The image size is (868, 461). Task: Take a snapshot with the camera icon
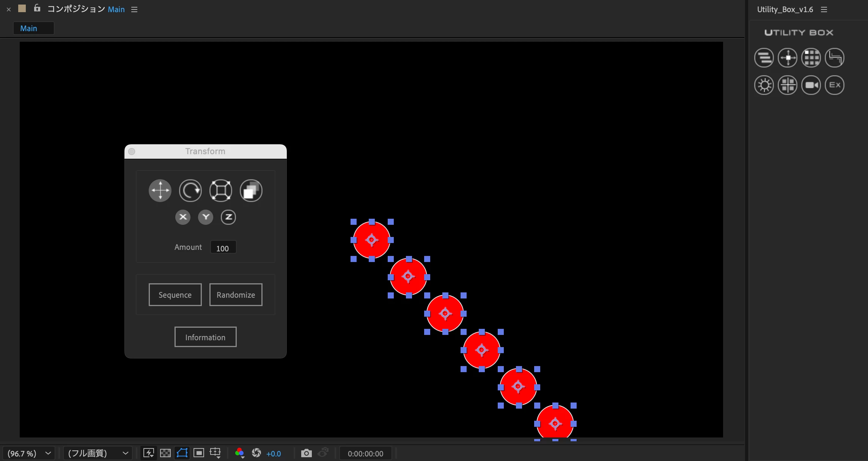(x=306, y=453)
